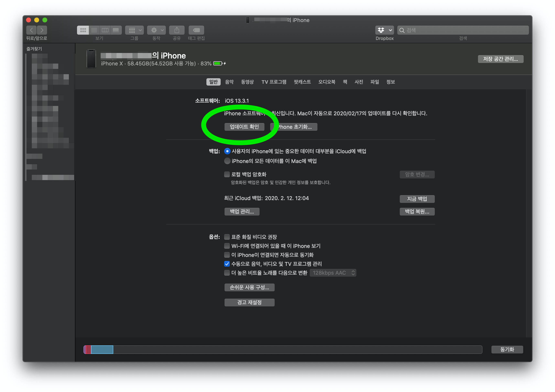Click the iPhone proxy icon in title bar
This screenshot has width=555, height=392.
(x=248, y=20)
